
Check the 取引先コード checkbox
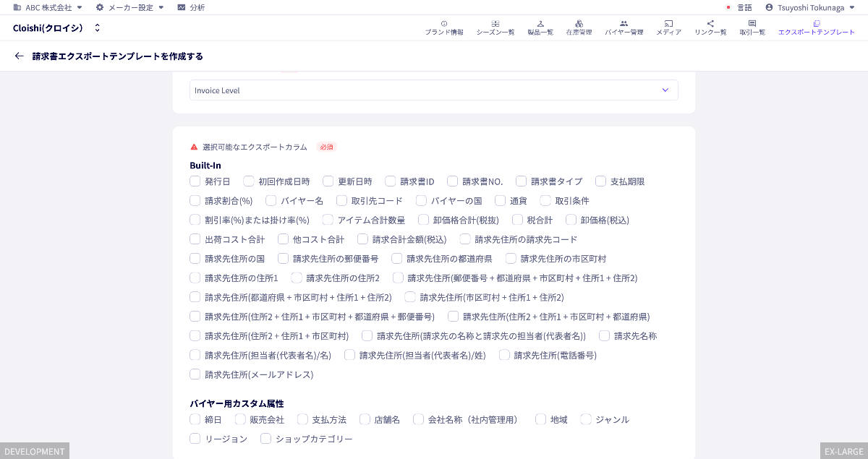[x=342, y=200]
